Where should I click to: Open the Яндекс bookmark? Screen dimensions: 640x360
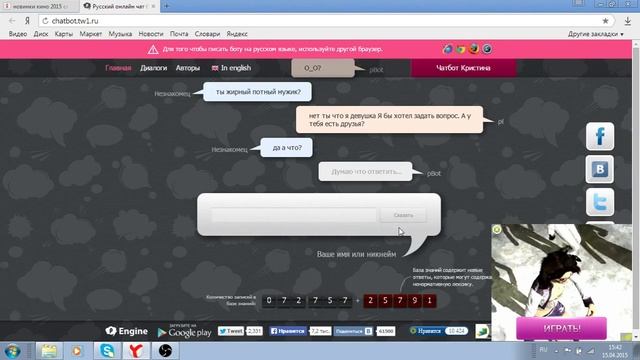(237, 34)
